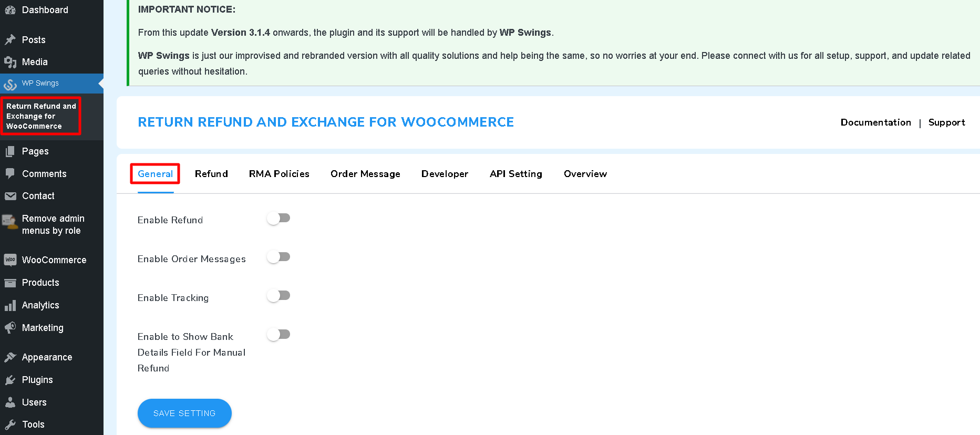The width and height of the screenshot is (980, 435).
Task: Click the 'Enable Order Messages' label
Action: coord(192,259)
